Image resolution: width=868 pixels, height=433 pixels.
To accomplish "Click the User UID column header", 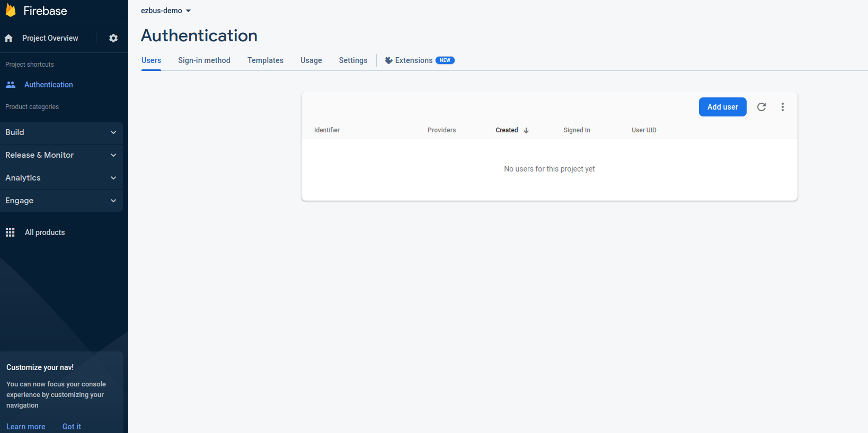I will (644, 130).
